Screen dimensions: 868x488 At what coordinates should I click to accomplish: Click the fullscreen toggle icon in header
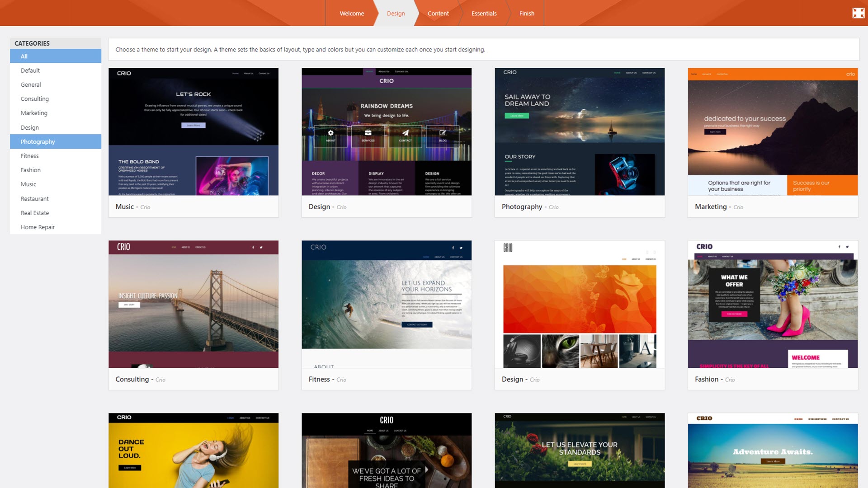[x=858, y=13]
